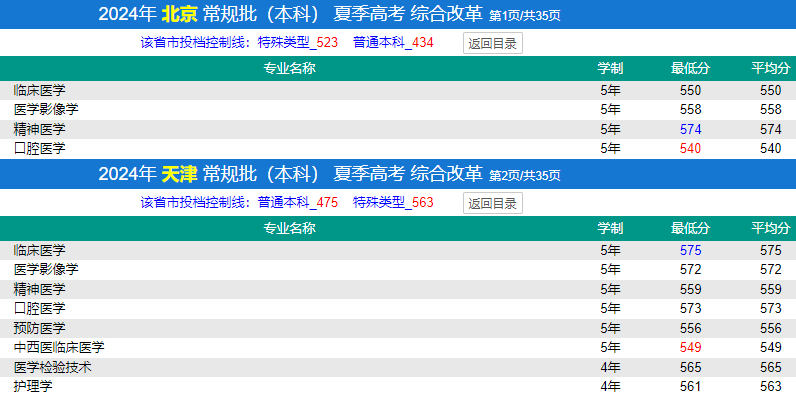Click 返回目录 button in Beijing section
This screenshot has width=796, height=396.
492,44
